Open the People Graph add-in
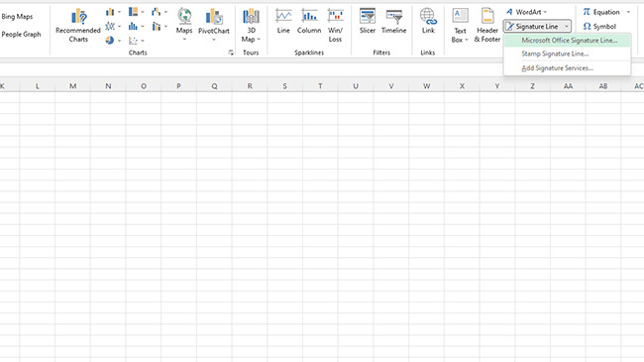Image resolution: width=644 pixels, height=362 pixels. click(x=21, y=34)
